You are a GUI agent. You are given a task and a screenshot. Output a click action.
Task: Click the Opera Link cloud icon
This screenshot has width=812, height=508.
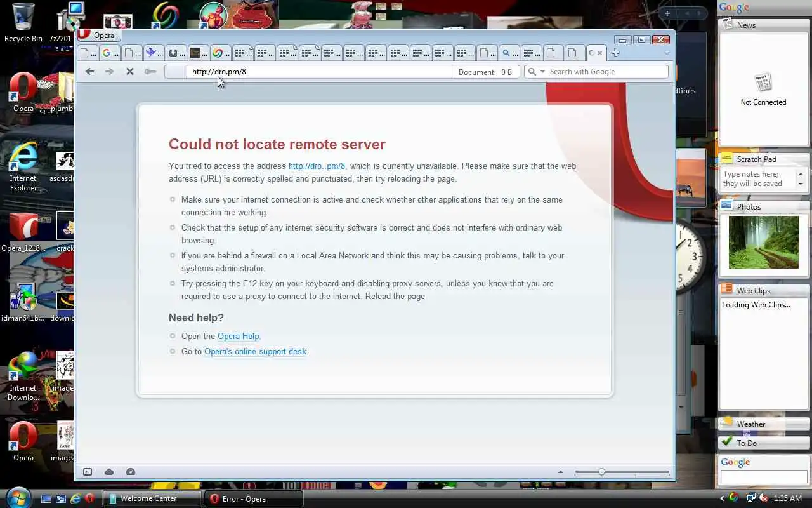[109, 472]
